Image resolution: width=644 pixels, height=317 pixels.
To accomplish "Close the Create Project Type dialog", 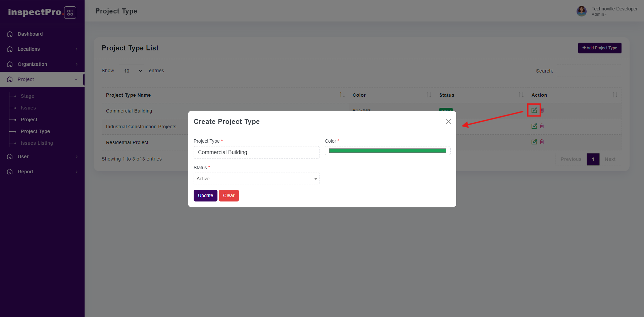I will [448, 122].
